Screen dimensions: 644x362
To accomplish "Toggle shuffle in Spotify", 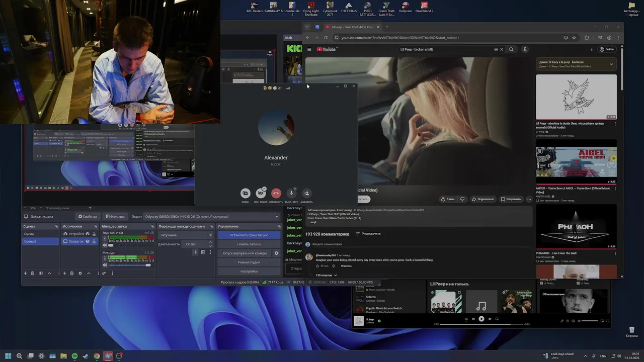I will tap(466, 319).
